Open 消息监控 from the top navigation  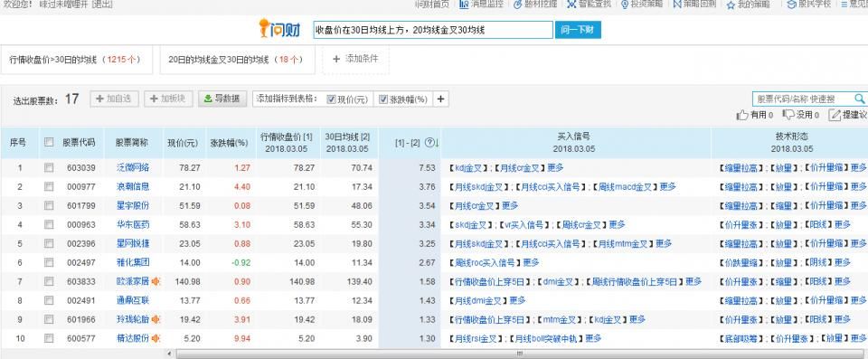point(482,5)
